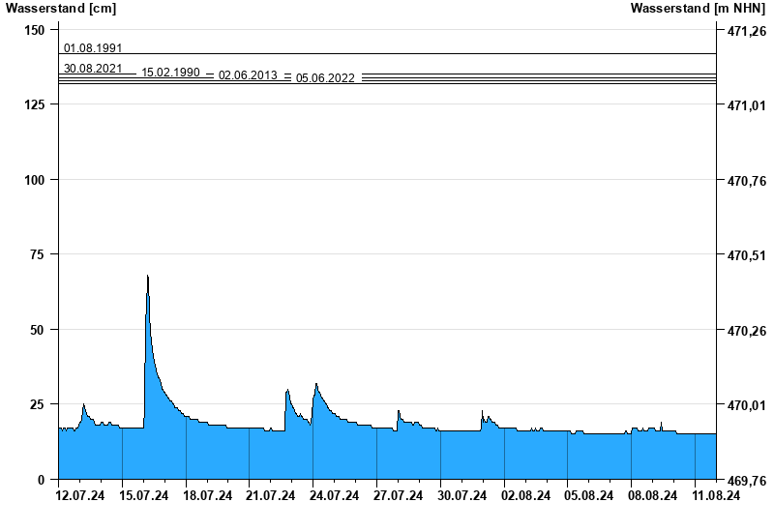Click the "Wasserstand [m NHN]" axis title
The height and width of the screenshot is (532, 774).
click(x=698, y=9)
